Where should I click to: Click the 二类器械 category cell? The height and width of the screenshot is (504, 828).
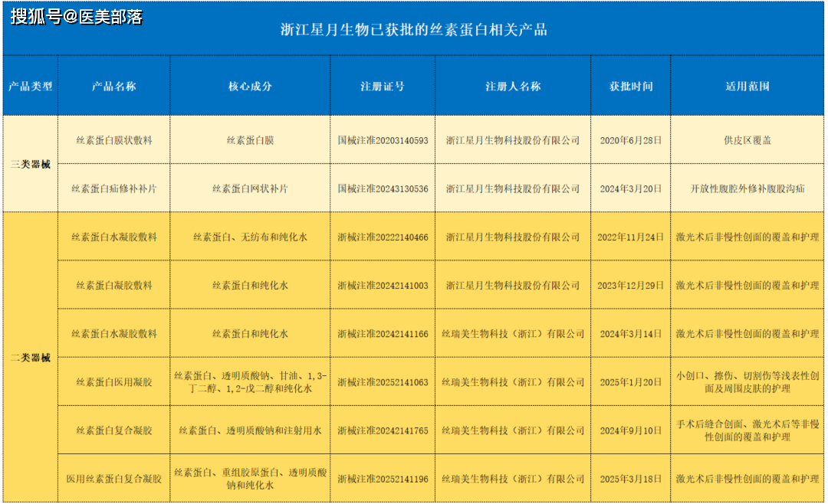pyautogui.click(x=31, y=357)
